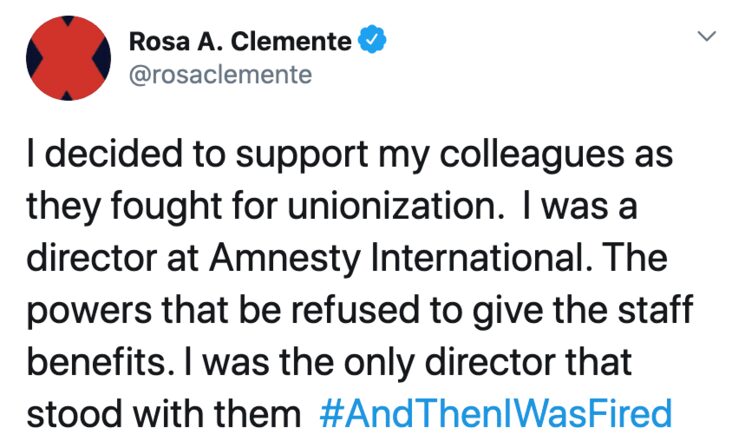Click the tweet body text to open it
Image resolution: width=732 pixels, height=441 pixels.
pos(359,283)
